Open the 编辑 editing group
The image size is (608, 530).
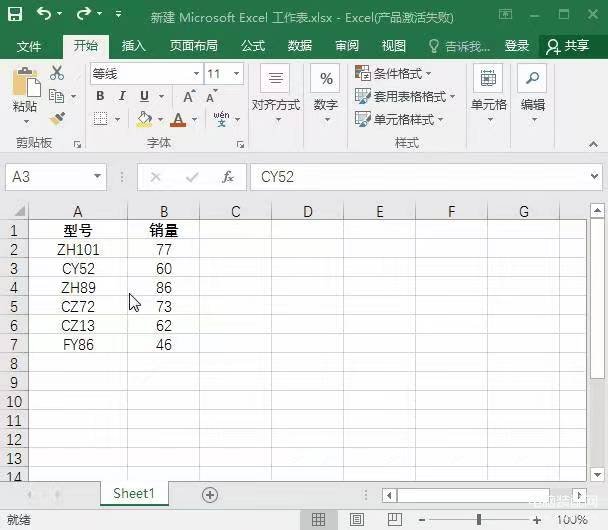point(533,95)
